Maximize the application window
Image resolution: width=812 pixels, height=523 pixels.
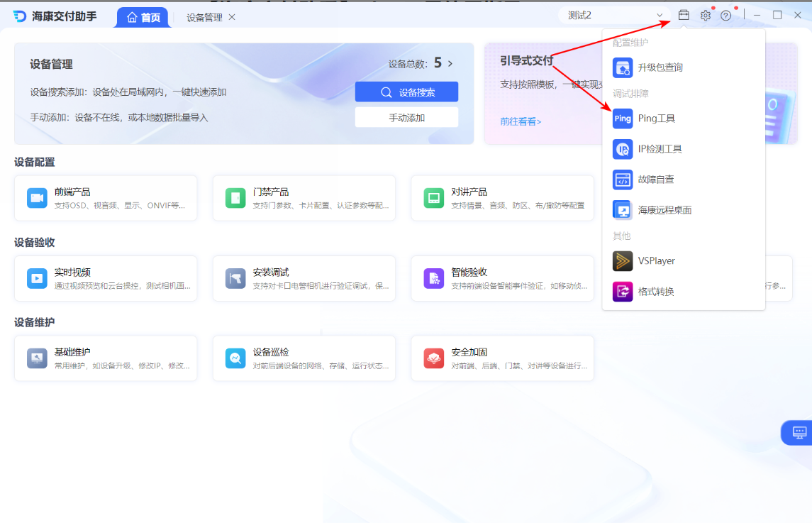click(x=777, y=16)
